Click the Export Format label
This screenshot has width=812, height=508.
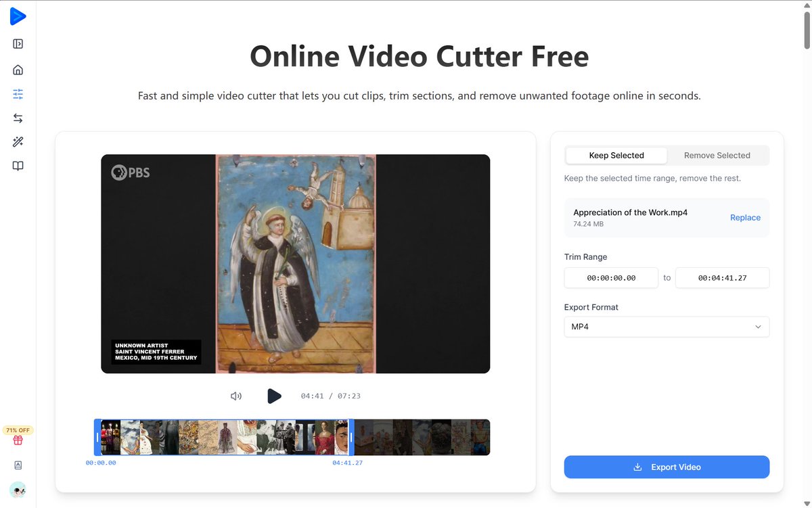[591, 307]
